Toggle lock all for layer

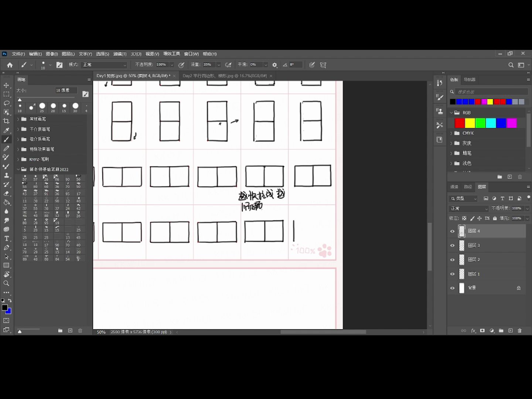pyautogui.click(x=495, y=218)
